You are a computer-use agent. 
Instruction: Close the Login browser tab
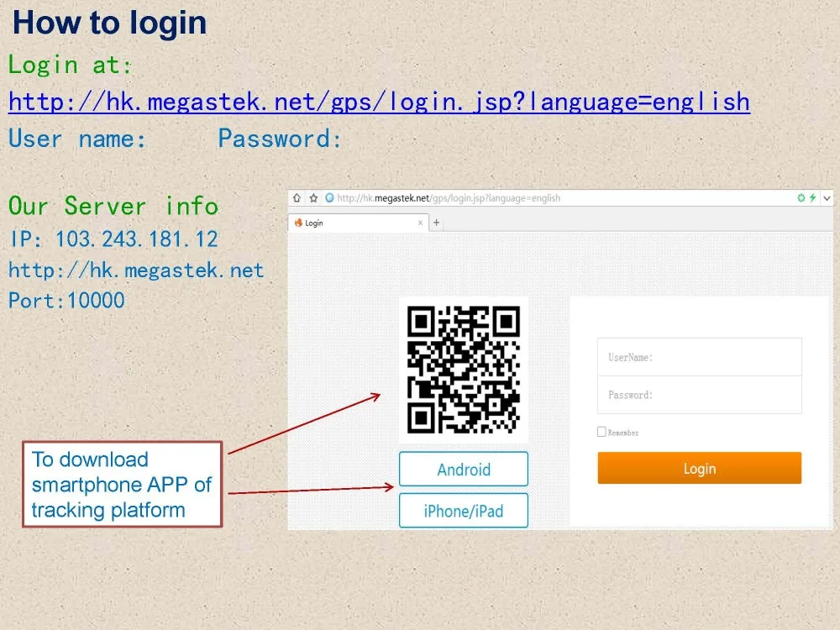(x=420, y=223)
